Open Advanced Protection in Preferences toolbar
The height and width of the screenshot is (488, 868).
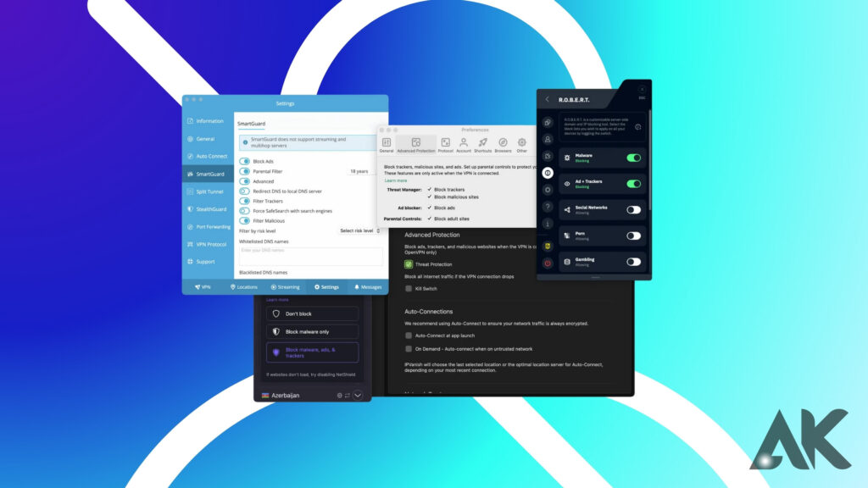pyautogui.click(x=415, y=145)
